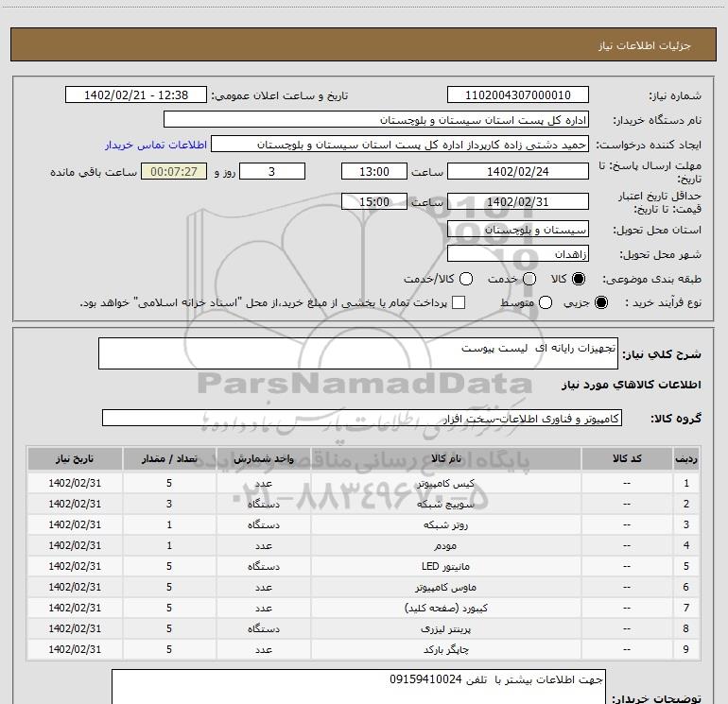Click the quantity 3 in سوییچ شبکه row
This screenshot has height=704, width=728.
click(169, 504)
